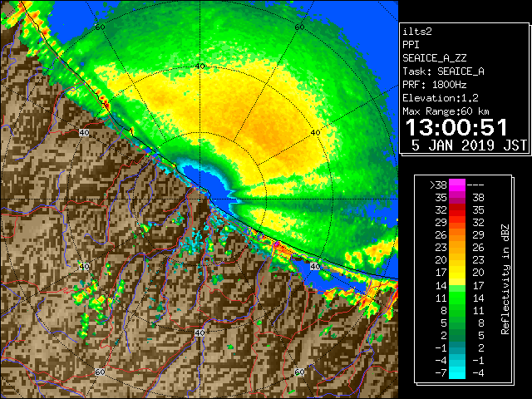Click the 13:00:51 timestamp

[456, 127]
